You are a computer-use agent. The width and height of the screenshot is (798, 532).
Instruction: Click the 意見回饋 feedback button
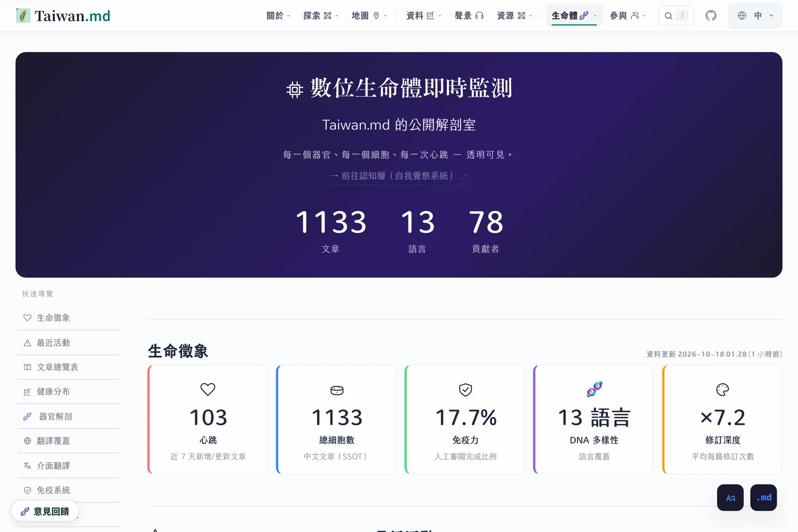tap(45, 512)
